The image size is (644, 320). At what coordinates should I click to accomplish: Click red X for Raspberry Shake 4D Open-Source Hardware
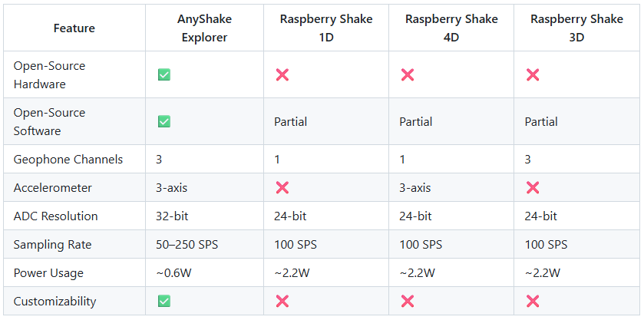pos(408,74)
